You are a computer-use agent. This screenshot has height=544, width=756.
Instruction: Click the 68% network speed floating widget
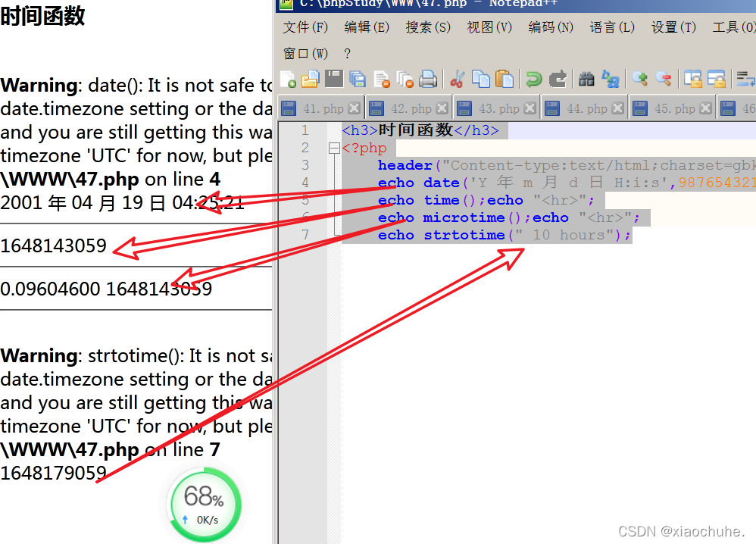tap(204, 505)
